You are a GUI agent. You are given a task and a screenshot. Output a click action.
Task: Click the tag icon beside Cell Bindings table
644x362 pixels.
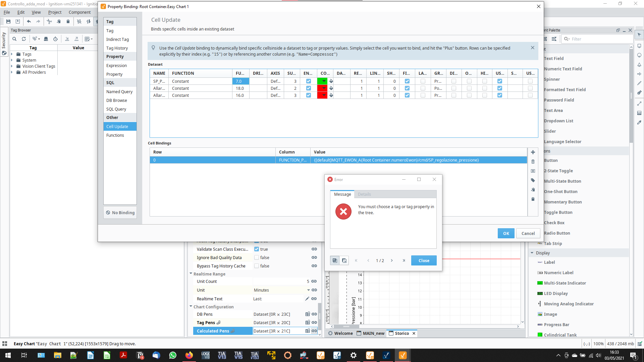533,180
